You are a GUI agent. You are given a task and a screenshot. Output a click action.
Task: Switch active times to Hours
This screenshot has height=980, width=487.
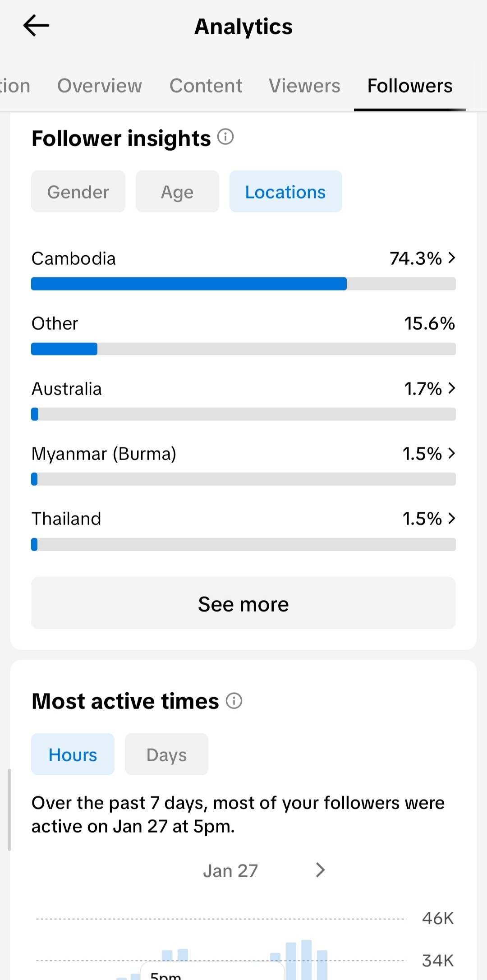[73, 755]
